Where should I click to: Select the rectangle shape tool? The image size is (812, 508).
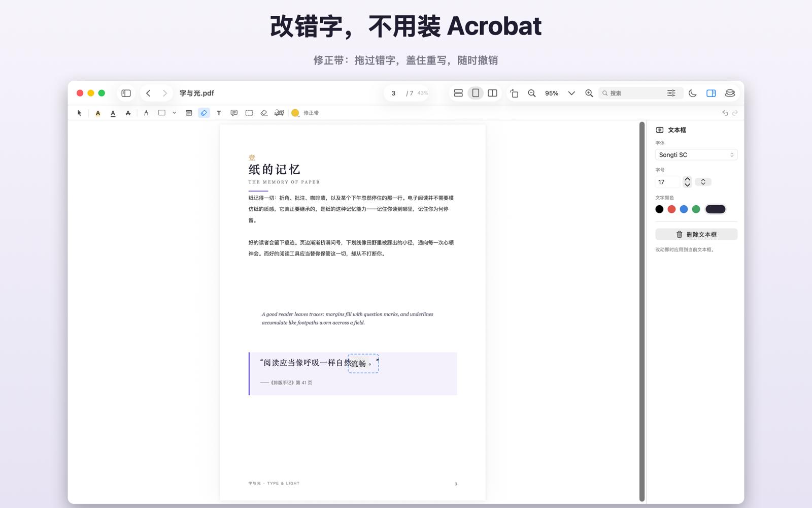click(x=162, y=113)
